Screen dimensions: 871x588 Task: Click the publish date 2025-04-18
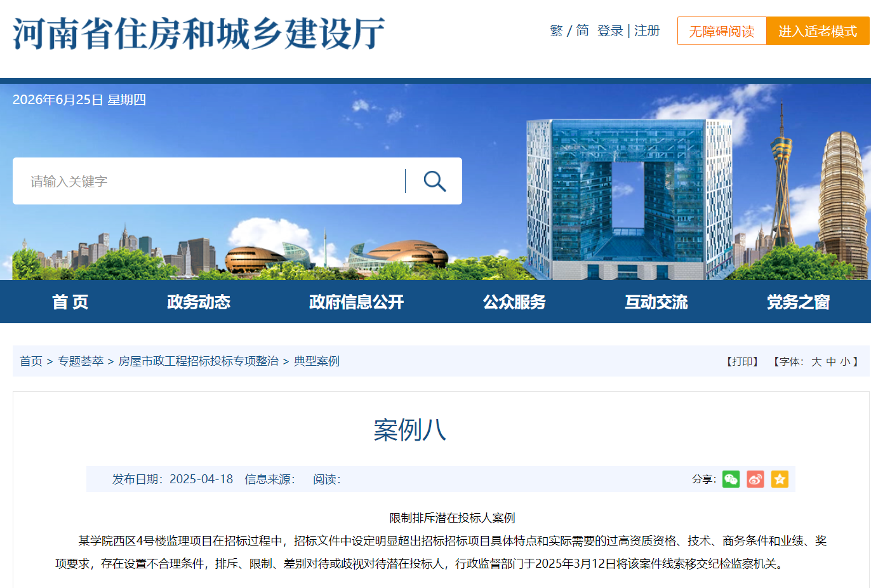[x=201, y=479]
